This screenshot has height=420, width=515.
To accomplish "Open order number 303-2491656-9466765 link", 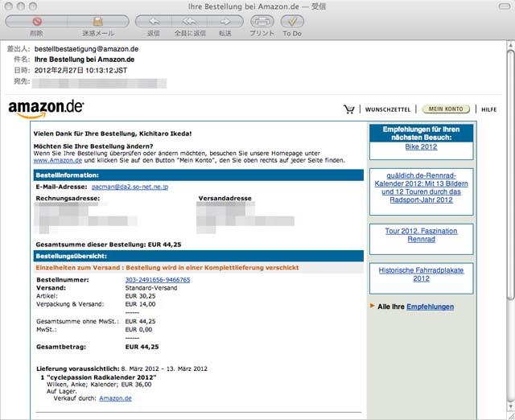I will [x=158, y=280].
